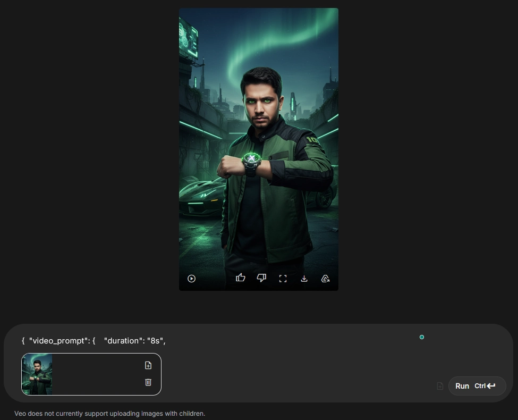Give the video a thumbs up
Viewport: 518px width, 420px height.
241,278
